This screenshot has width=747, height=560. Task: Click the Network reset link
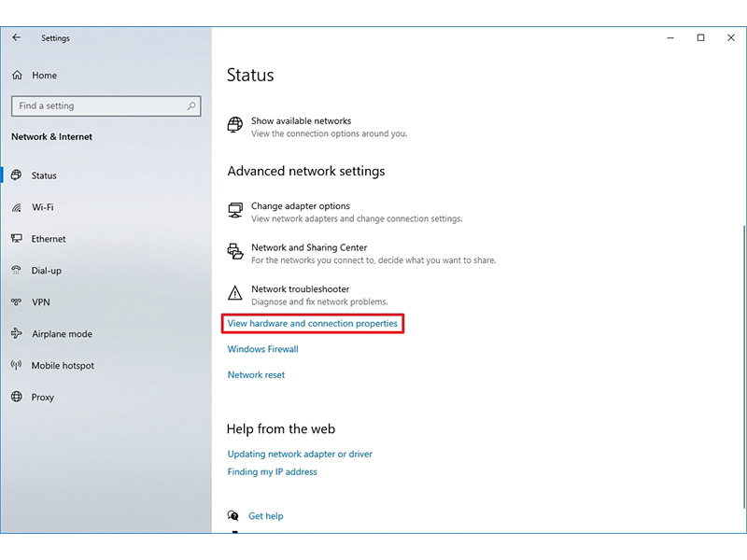256,375
